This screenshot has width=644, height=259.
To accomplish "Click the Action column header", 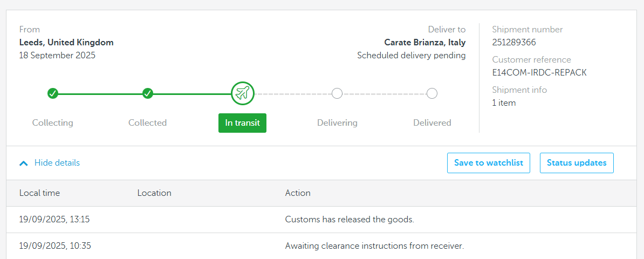I will (298, 193).
